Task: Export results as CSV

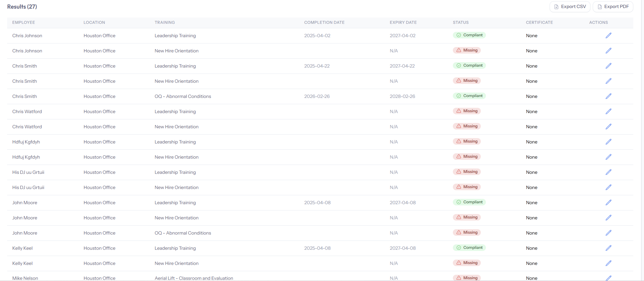Action: [570, 7]
